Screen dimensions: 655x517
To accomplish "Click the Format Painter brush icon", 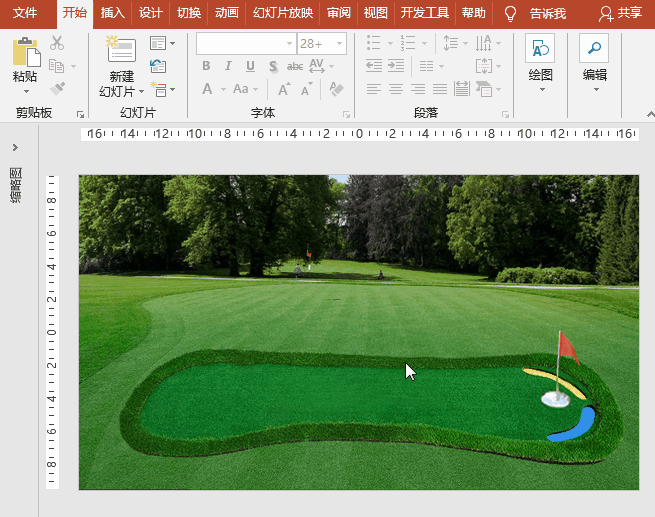I will (57, 89).
